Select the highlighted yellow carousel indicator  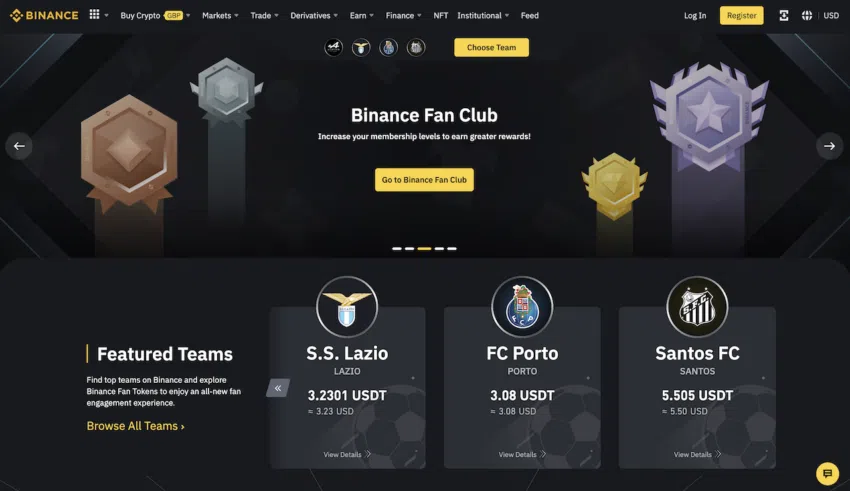tap(424, 249)
